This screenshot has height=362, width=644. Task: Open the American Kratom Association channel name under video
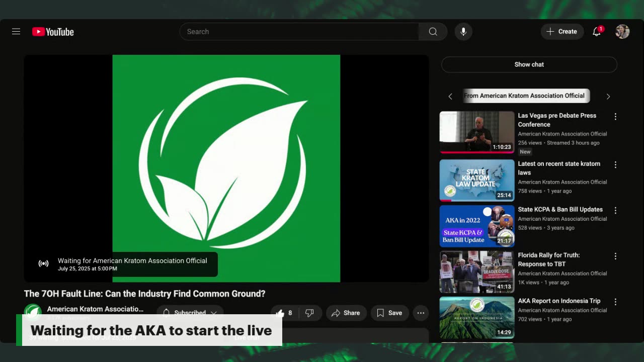coord(95,309)
